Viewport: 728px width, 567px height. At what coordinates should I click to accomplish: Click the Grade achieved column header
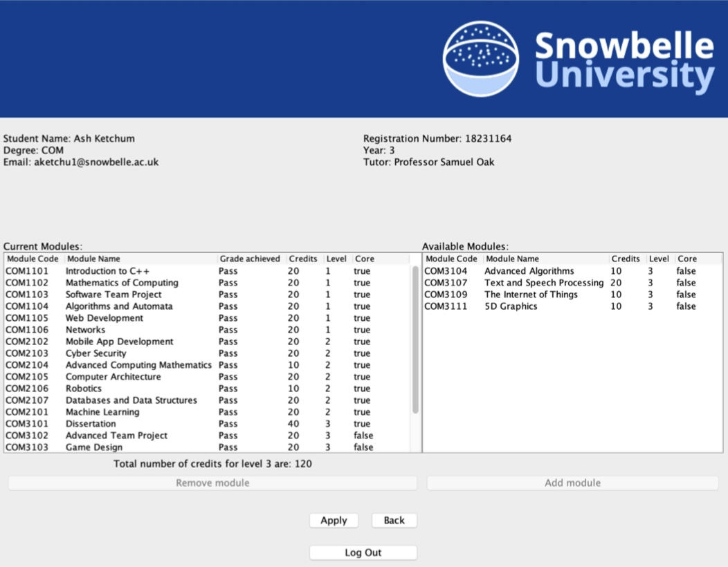(250, 259)
